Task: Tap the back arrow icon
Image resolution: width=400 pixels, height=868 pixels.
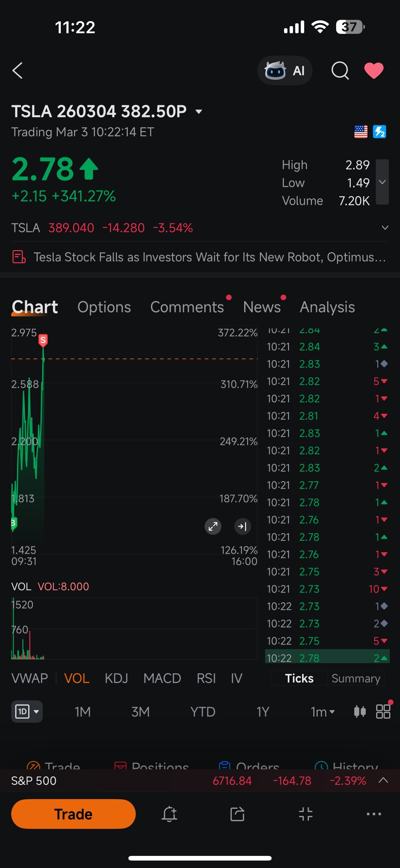Action: pyautogui.click(x=17, y=70)
